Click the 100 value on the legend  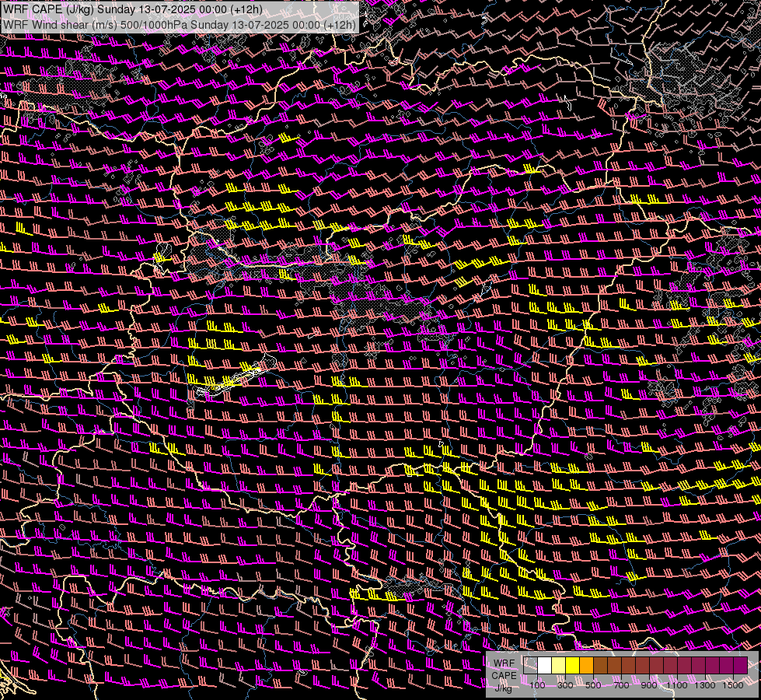(x=537, y=685)
